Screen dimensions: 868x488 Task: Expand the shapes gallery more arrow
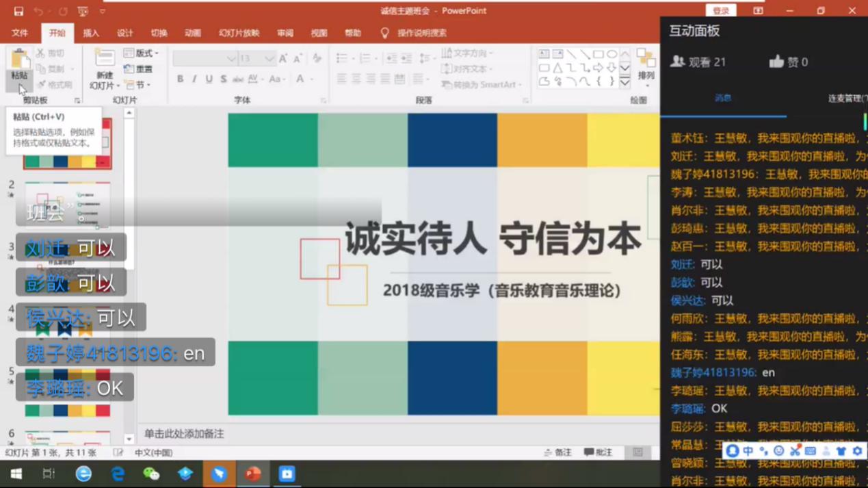click(x=624, y=83)
